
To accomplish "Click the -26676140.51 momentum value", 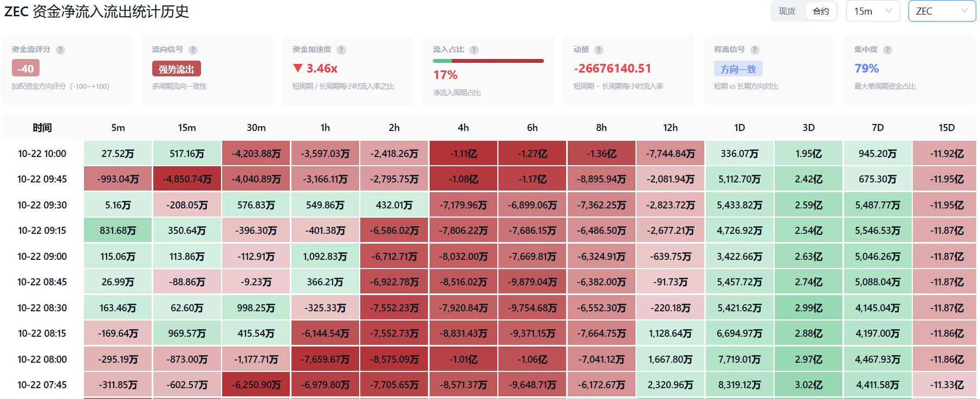I will 612,69.
